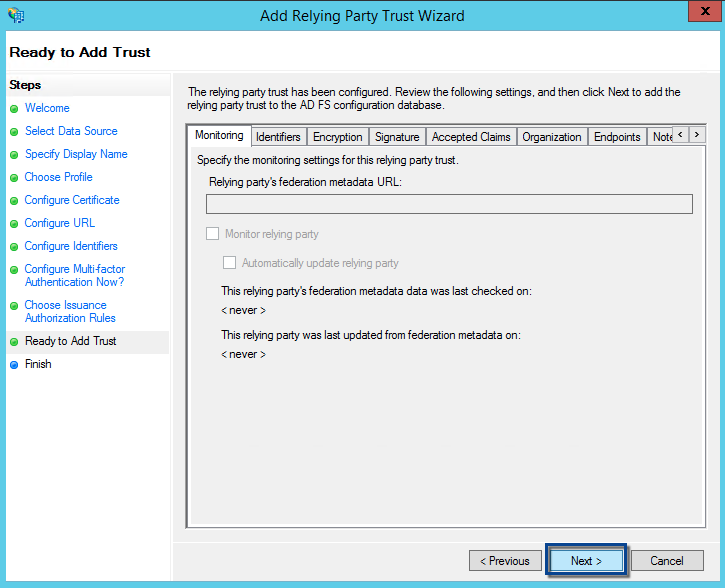
Task: Show the Accepted Claims tab
Action: [471, 137]
